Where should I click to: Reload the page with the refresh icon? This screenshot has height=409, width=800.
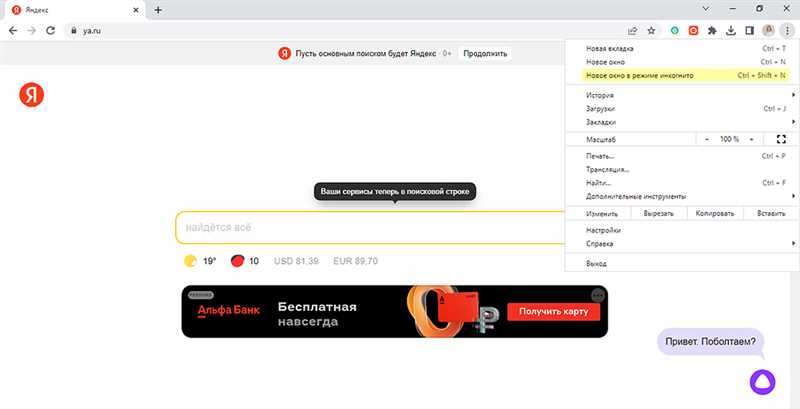coord(50,31)
